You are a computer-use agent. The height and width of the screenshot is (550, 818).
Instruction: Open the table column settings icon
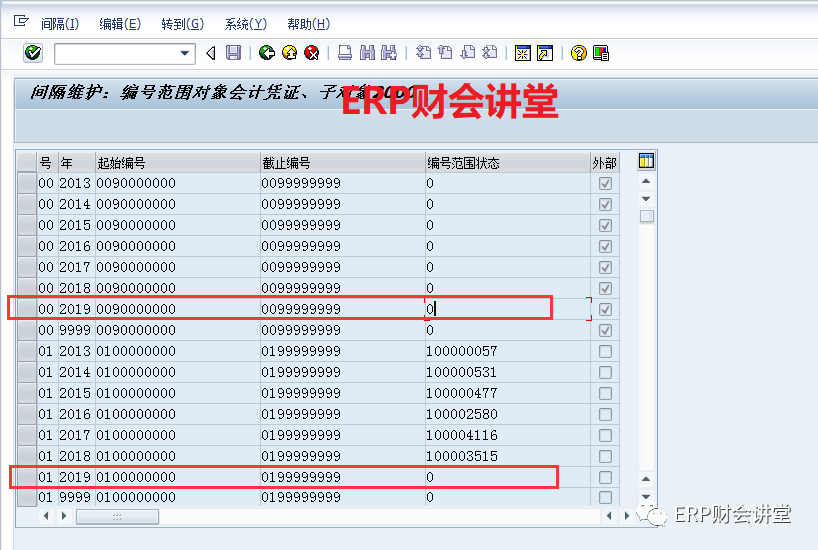coord(646,162)
